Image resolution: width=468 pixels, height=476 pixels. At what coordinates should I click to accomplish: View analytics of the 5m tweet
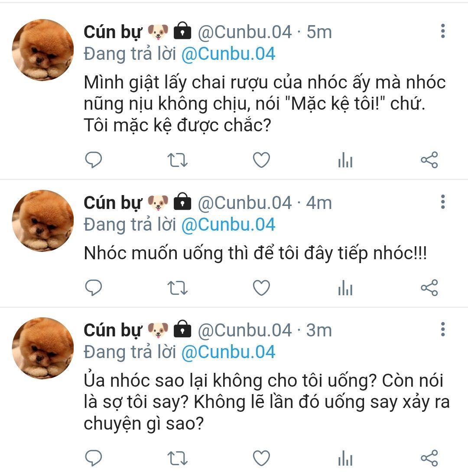pos(345,161)
